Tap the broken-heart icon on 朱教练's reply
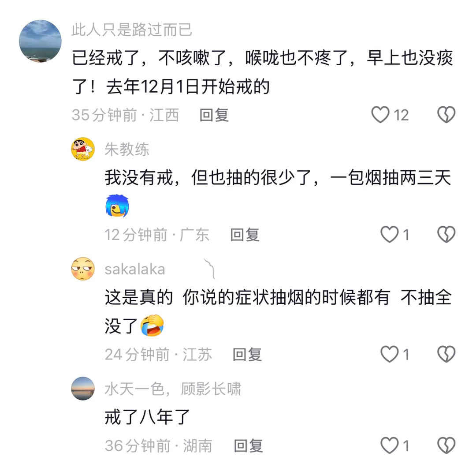This screenshot has width=476, height=464. click(x=447, y=235)
